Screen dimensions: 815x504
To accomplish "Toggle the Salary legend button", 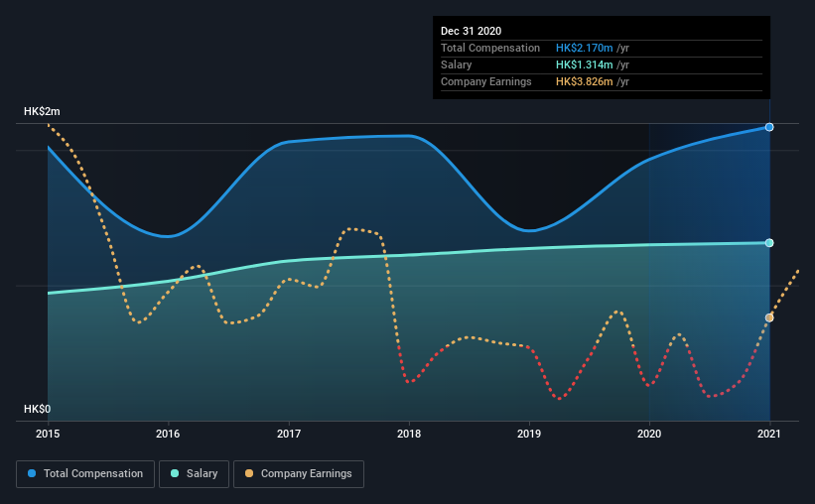I will pos(194,474).
